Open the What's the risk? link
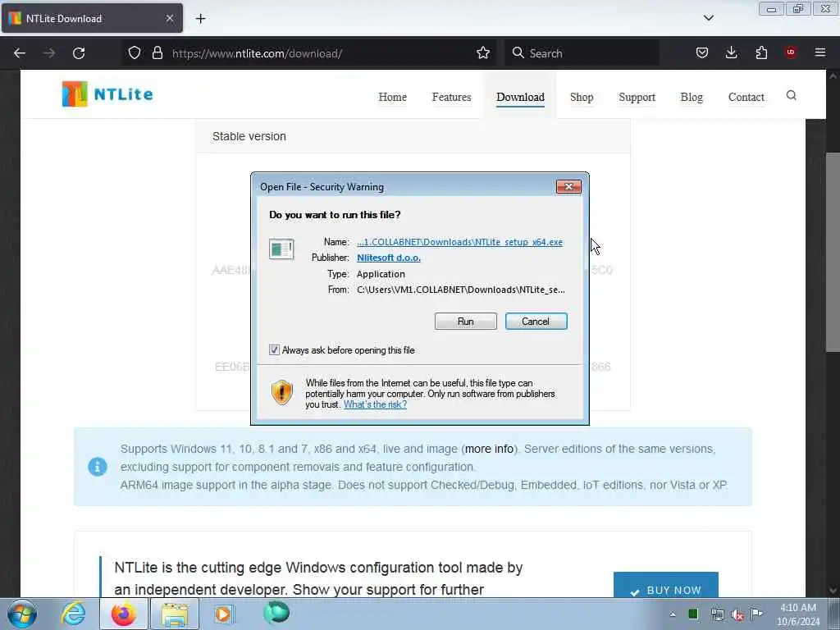 pyautogui.click(x=375, y=404)
